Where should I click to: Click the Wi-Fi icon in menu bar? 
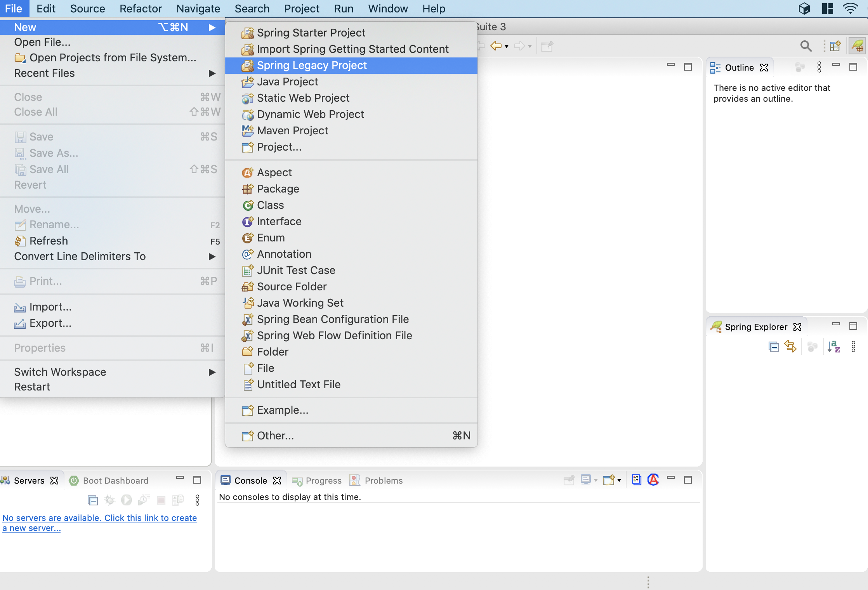[850, 9]
